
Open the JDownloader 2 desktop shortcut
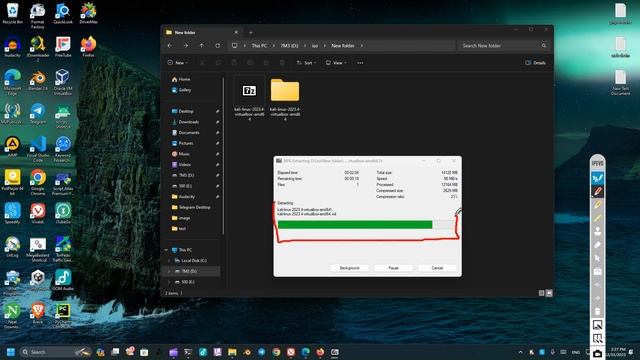(x=38, y=49)
